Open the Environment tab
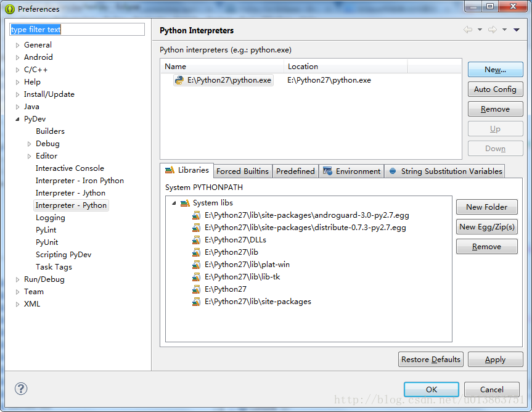The width and height of the screenshot is (532, 412). tap(351, 171)
